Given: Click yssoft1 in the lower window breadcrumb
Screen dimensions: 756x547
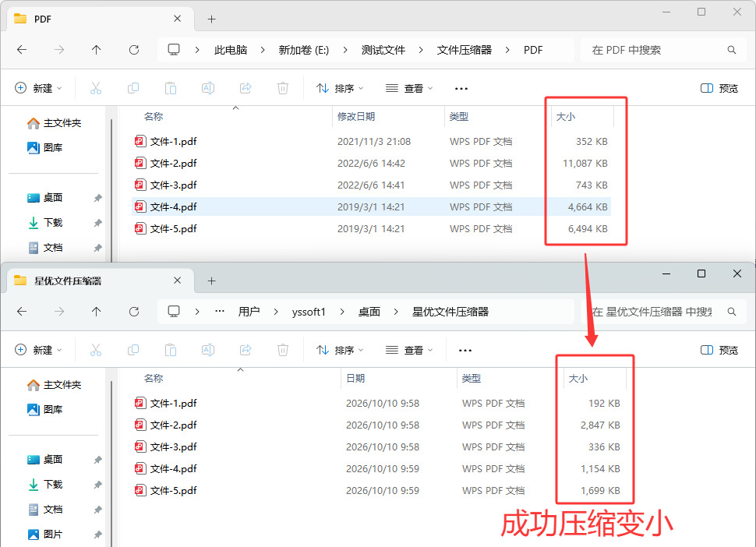Looking at the screenshot, I should [x=309, y=312].
